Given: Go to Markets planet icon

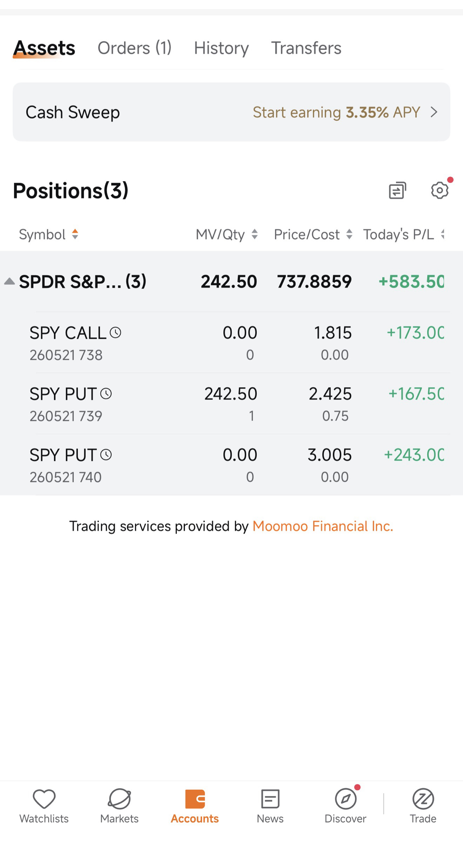Looking at the screenshot, I should click(x=119, y=799).
